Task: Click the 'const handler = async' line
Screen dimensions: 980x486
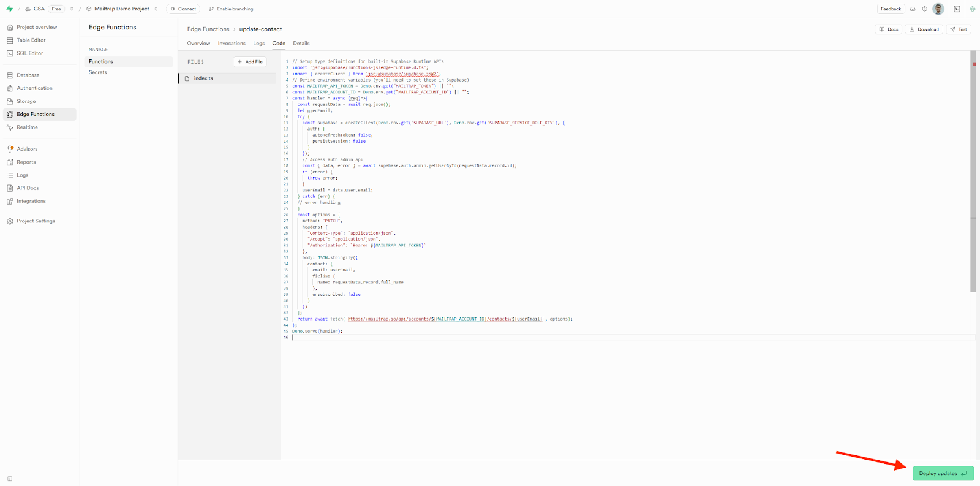Action: pyautogui.click(x=330, y=98)
